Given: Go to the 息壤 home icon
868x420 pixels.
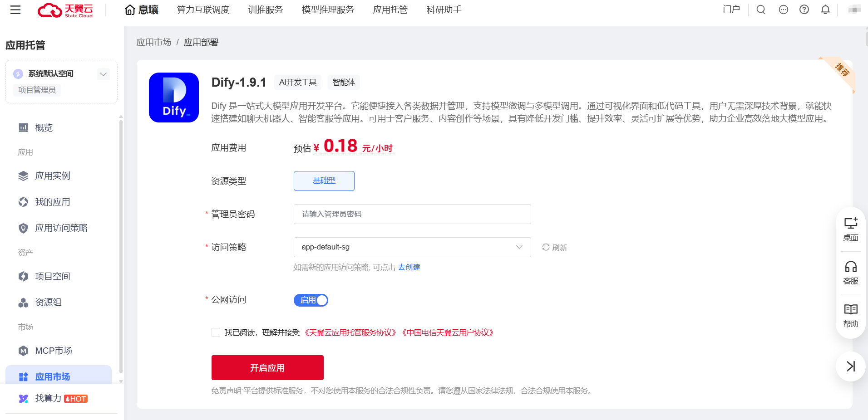Looking at the screenshot, I should 130,10.
